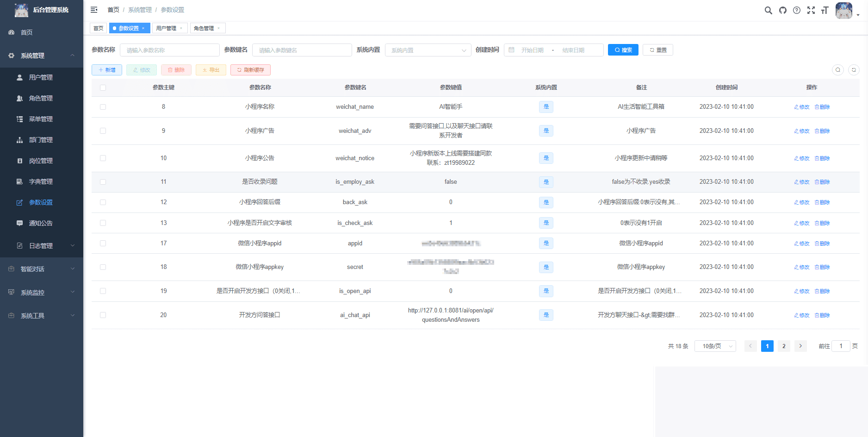Click the 搜索 search button

[x=623, y=50]
